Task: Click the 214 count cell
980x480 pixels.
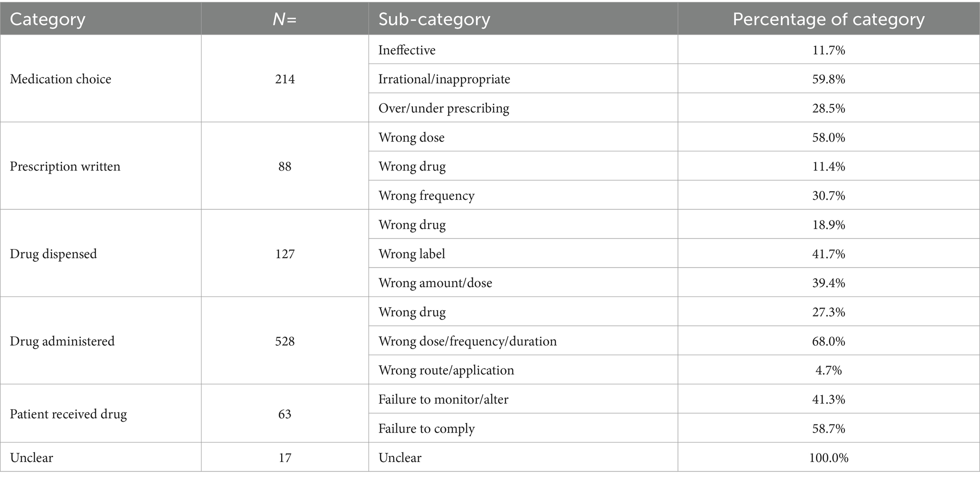Action: coord(285,79)
